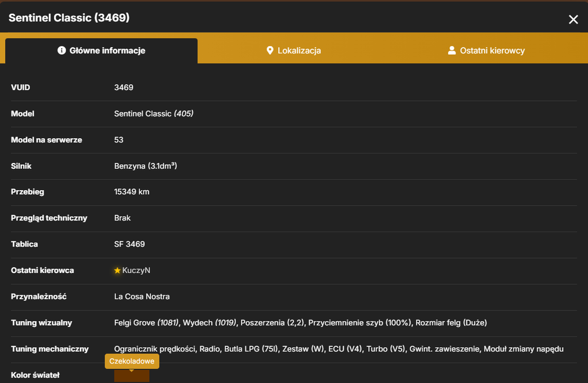The height and width of the screenshot is (383, 588).
Task: Switch to the Lokalizacja tab
Action: pyautogui.click(x=293, y=51)
